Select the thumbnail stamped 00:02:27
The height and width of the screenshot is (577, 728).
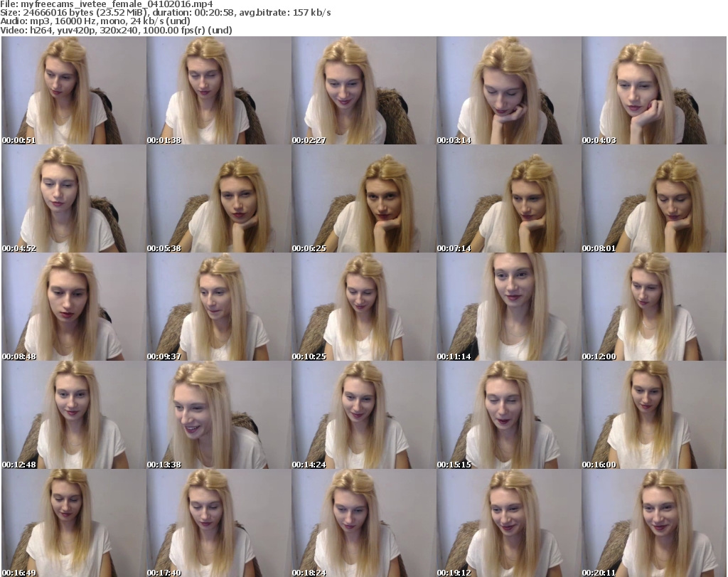pos(363,90)
